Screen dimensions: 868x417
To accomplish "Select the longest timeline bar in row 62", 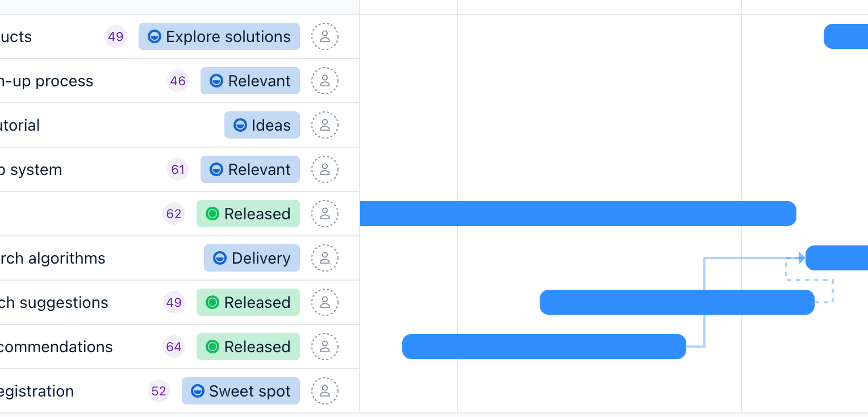I will [x=578, y=214].
